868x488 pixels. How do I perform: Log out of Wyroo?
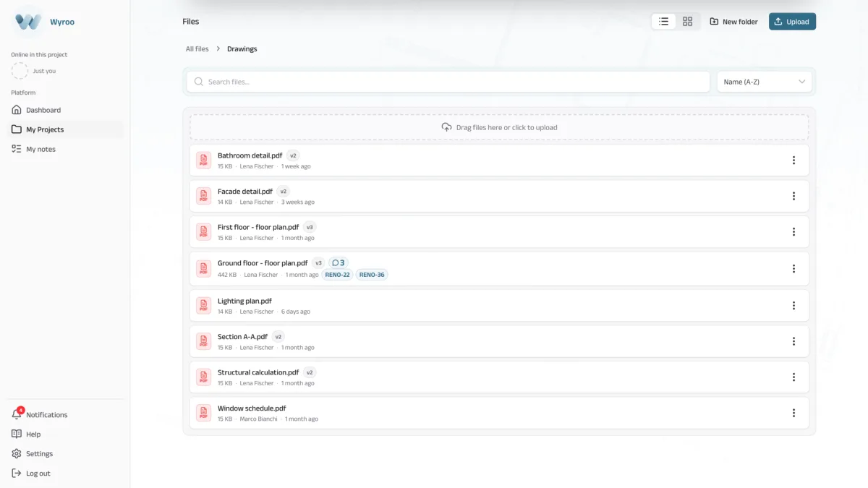click(38, 474)
